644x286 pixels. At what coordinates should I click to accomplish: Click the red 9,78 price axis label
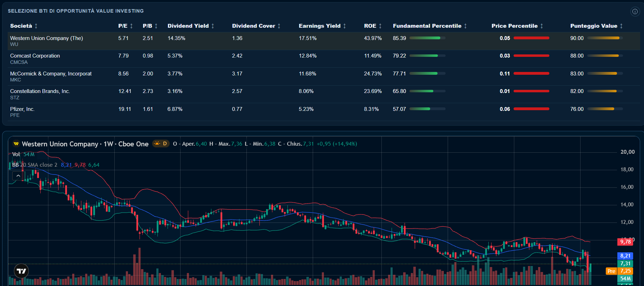click(625, 241)
